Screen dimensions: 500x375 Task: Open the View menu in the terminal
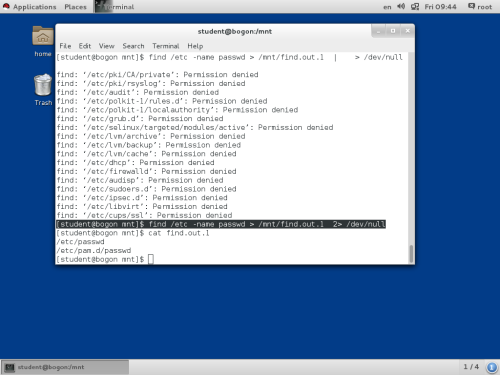[x=106, y=46]
